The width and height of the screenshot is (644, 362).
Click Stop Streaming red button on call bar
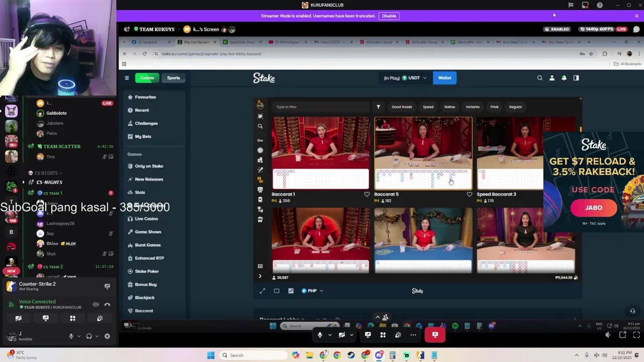tap(435, 335)
